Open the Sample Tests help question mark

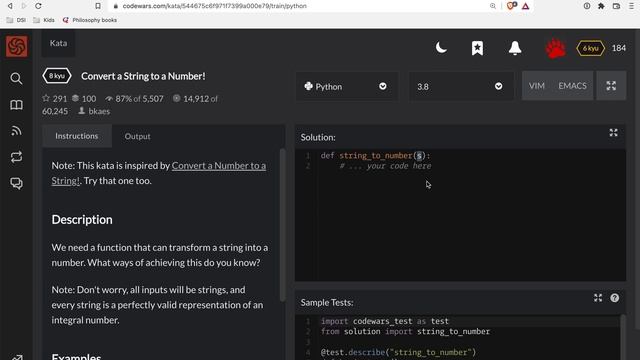(615, 298)
